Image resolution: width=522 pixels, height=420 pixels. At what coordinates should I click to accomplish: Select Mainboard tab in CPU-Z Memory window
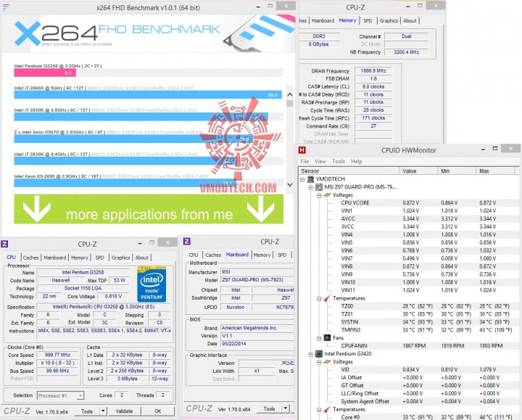pos(323,20)
